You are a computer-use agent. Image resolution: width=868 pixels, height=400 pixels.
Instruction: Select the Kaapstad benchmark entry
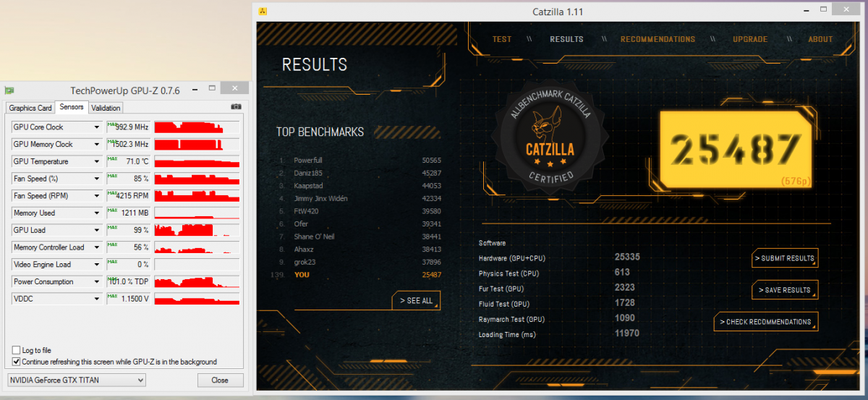pyautogui.click(x=359, y=186)
